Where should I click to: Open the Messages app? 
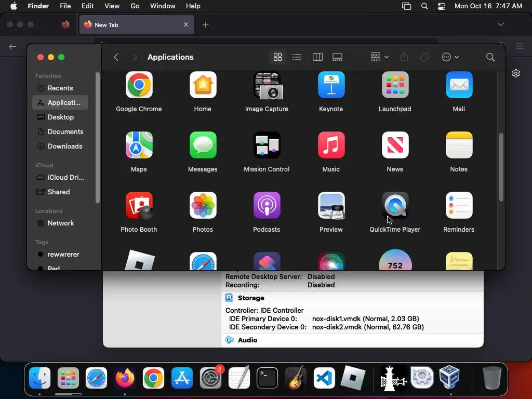tap(203, 145)
